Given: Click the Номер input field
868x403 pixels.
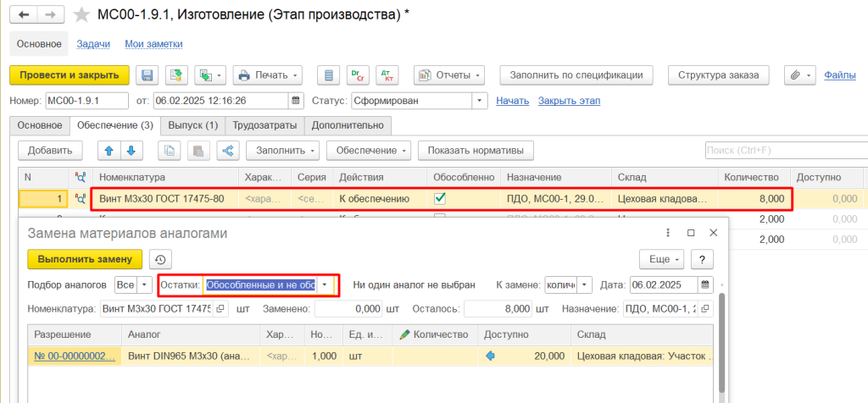Looking at the screenshot, I should [x=87, y=101].
